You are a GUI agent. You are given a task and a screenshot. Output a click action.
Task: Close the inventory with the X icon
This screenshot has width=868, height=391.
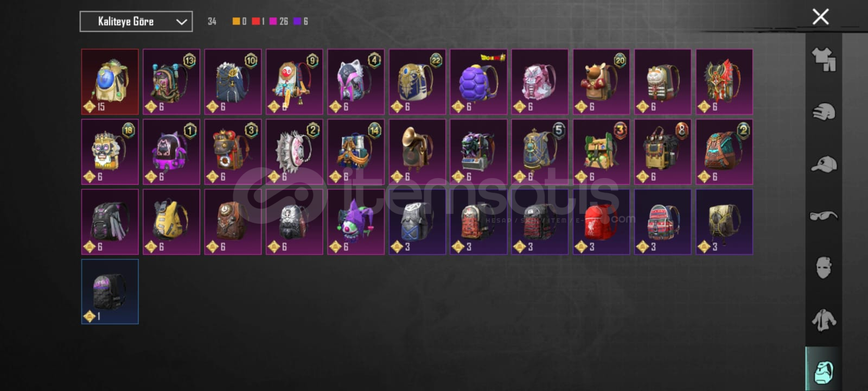tap(820, 17)
